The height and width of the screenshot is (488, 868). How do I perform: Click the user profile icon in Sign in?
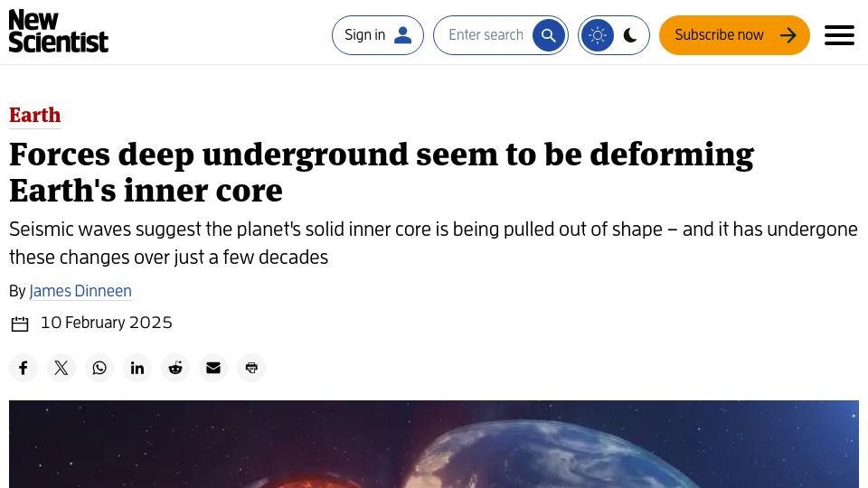click(x=402, y=35)
